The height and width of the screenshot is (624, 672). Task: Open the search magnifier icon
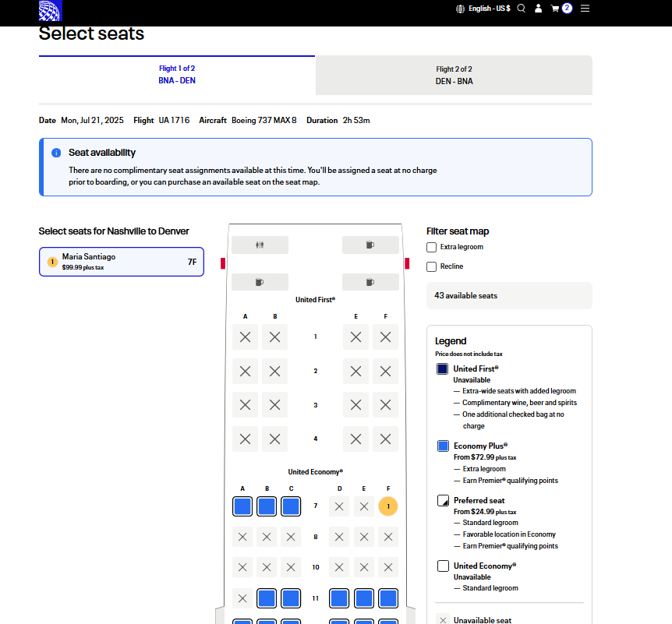(521, 9)
